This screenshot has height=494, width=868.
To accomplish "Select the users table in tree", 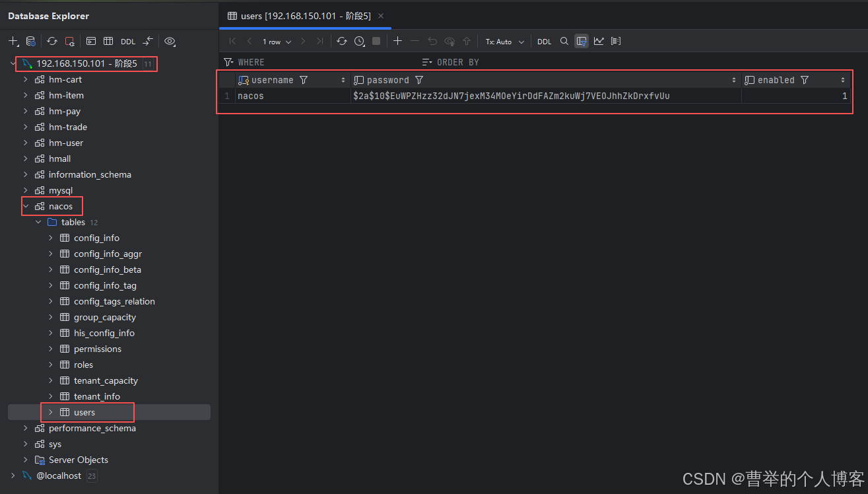I will click(84, 412).
